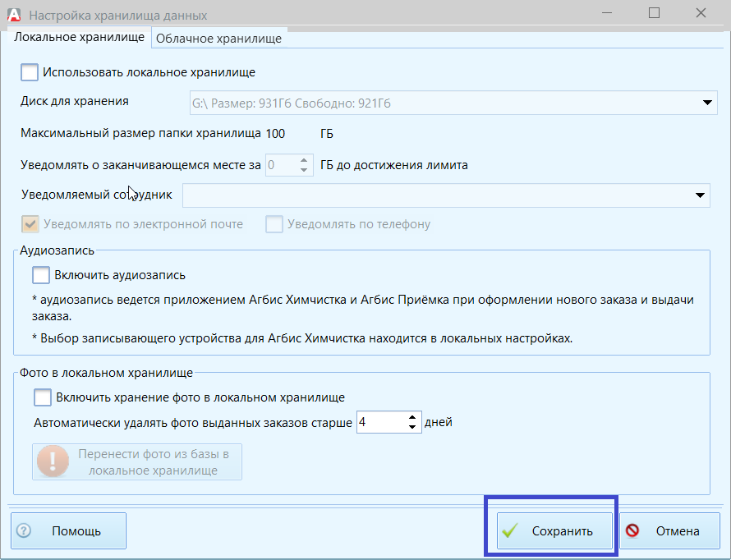Click Перенести фото из базы в локальное хранилище
731x560 pixels.
pos(137,461)
